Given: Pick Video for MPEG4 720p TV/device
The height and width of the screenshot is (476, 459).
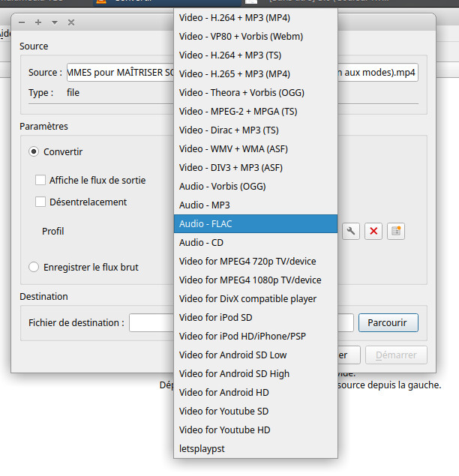Looking at the screenshot, I should [x=256, y=262].
